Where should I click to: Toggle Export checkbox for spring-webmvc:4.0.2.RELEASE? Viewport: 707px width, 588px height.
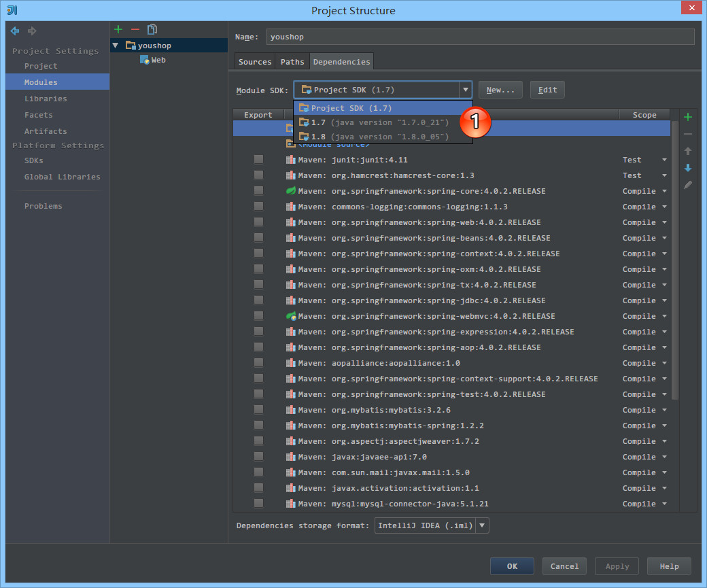click(x=258, y=316)
